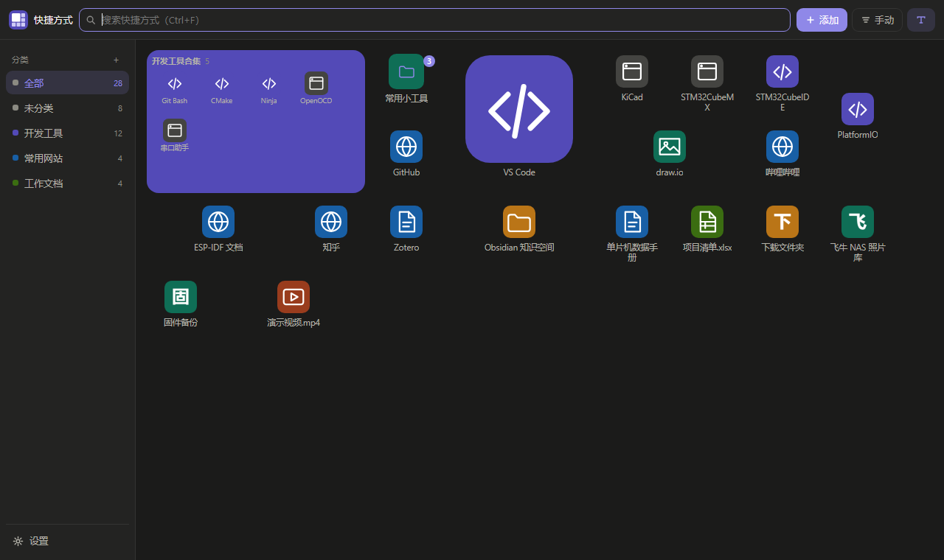Launch STM32CubeIDE

(782, 71)
